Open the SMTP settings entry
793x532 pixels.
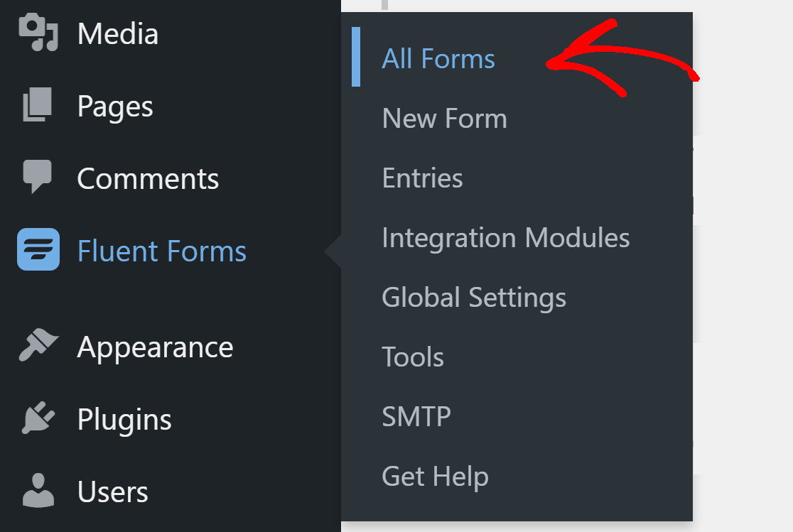[416, 417]
